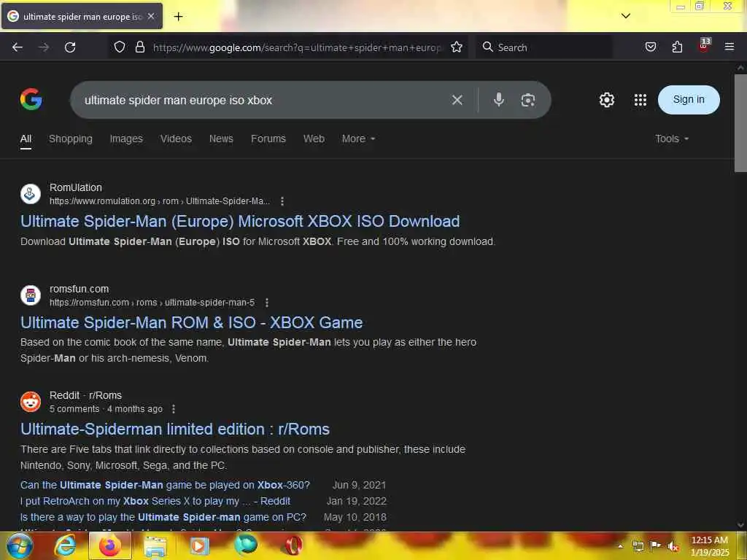This screenshot has width=747, height=560.
Task: Search by image with Google Lens
Action: click(528, 100)
